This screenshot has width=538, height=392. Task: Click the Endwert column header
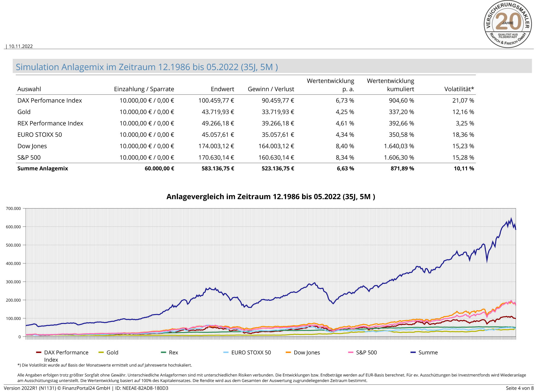point(222,89)
